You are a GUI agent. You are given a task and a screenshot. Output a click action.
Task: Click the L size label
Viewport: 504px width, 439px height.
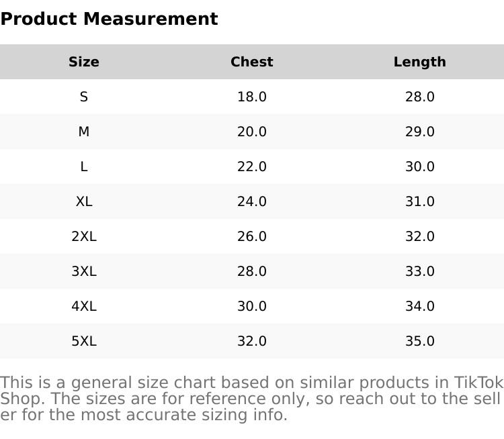84,166
